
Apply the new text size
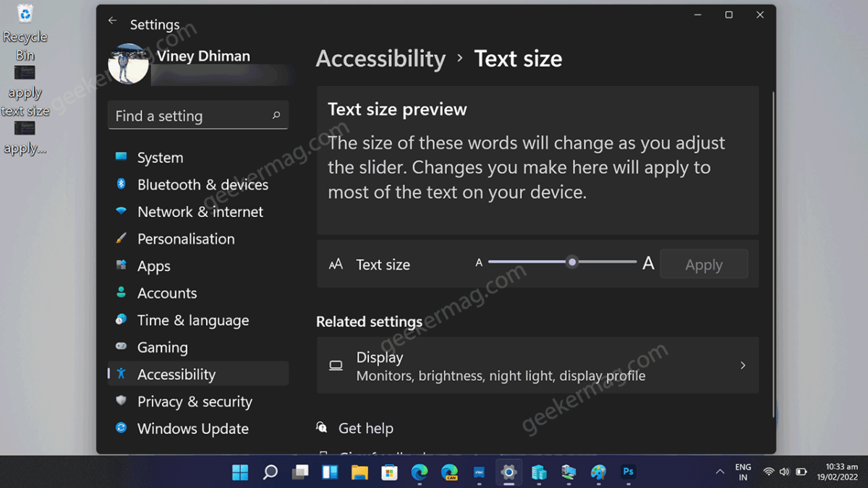[704, 264]
